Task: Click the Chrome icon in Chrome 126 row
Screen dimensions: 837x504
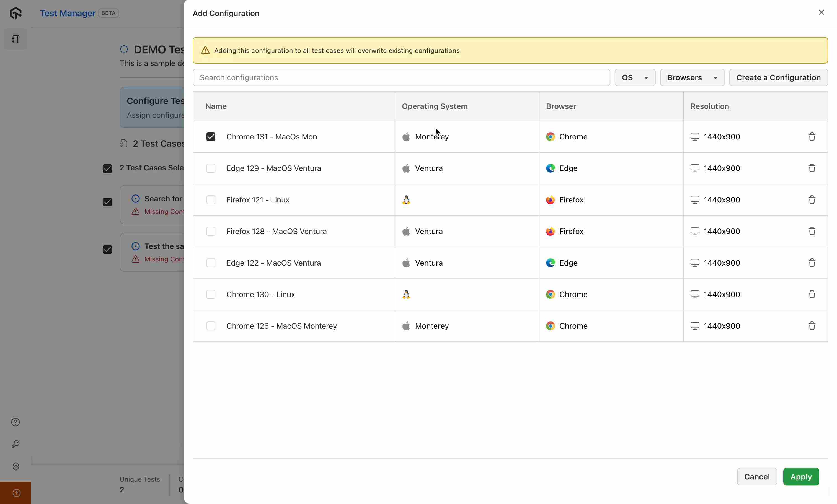Action: (x=550, y=326)
